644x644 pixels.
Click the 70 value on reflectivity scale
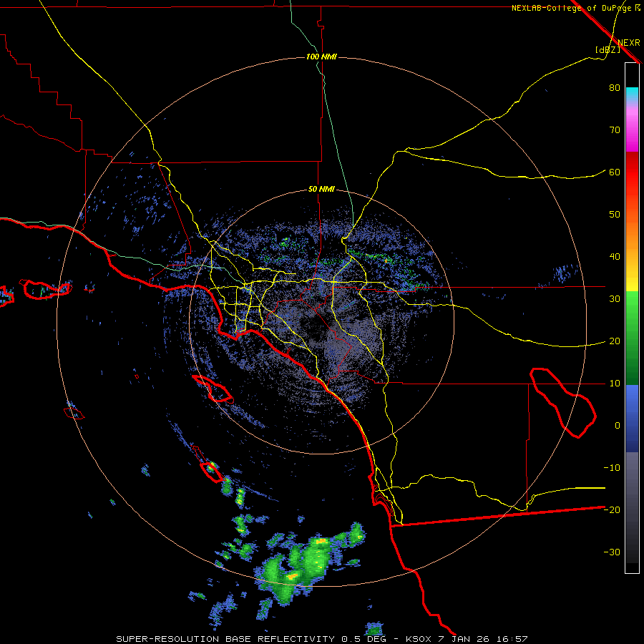(x=615, y=130)
